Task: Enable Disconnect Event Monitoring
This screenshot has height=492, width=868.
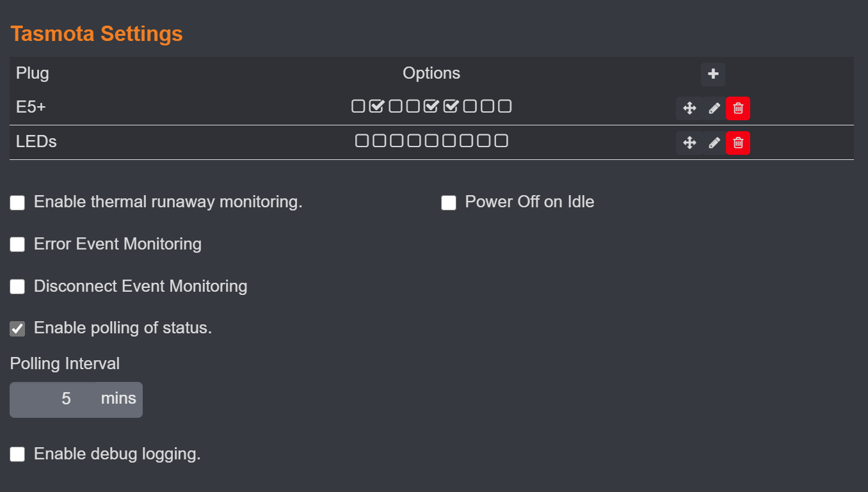Action: pos(17,287)
